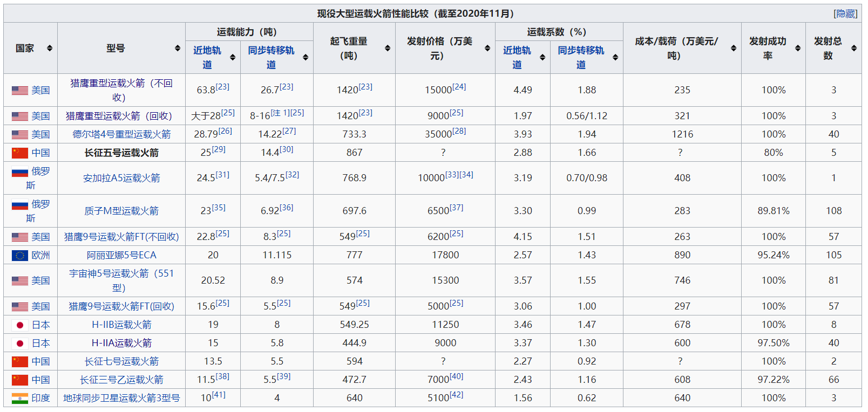
Task: Sort by 运载能力 近地轨道 arrows
Action: click(x=233, y=57)
